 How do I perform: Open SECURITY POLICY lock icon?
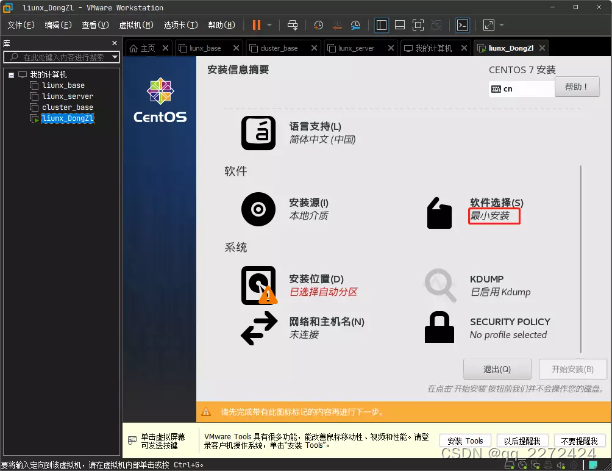point(439,327)
